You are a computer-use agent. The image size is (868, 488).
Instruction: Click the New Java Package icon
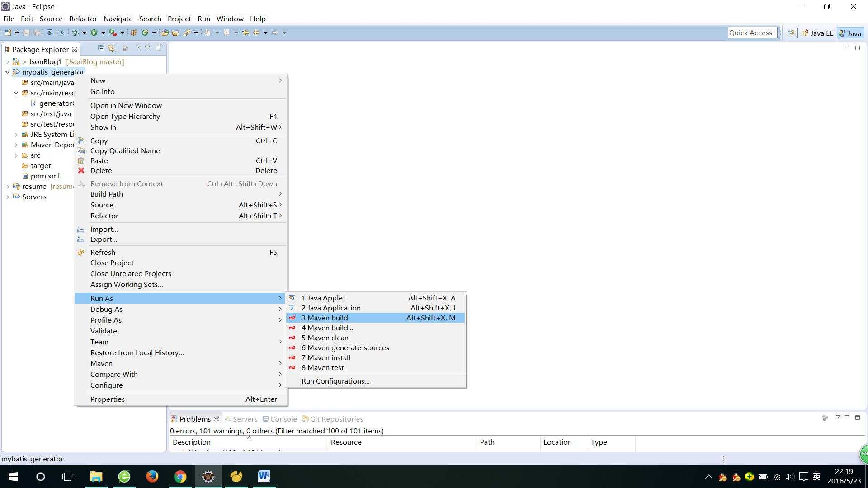click(x=134, y=33)
